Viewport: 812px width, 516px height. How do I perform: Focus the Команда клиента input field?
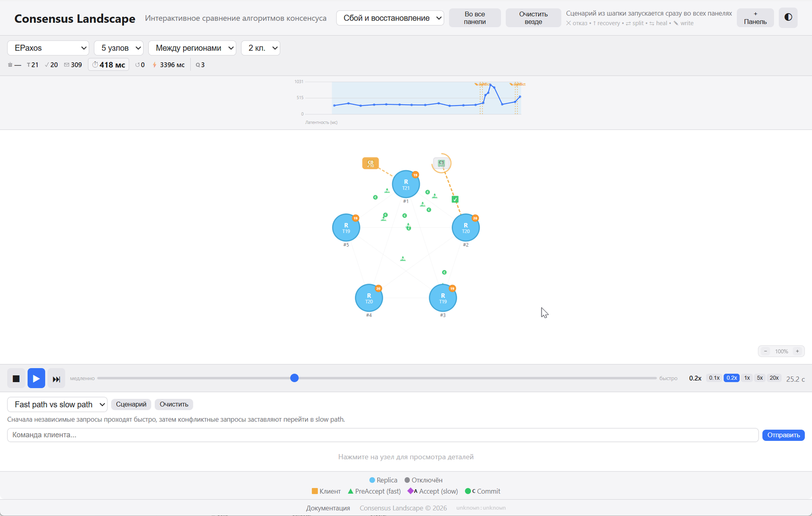(x=383, y=435)
